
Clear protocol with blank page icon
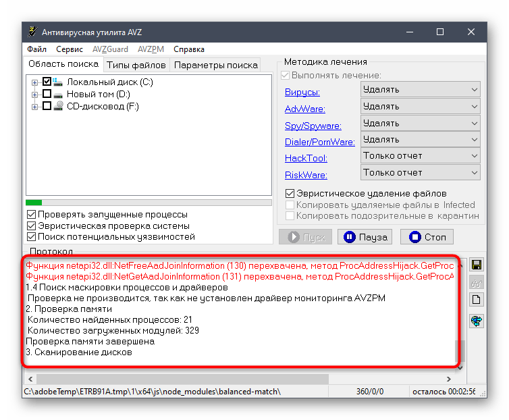click(476, 300)
